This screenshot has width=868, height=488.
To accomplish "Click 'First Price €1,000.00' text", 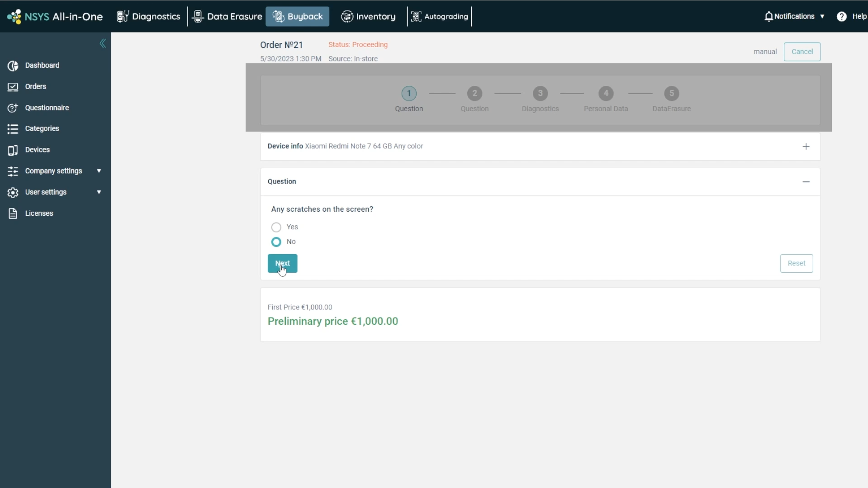I will pyautogui.click(x=300, y=307).
